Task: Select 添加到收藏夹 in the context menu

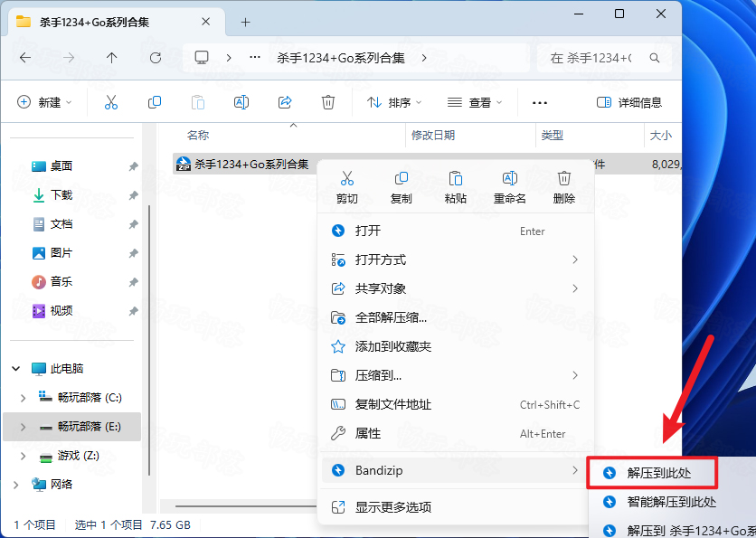Action: 455,346
